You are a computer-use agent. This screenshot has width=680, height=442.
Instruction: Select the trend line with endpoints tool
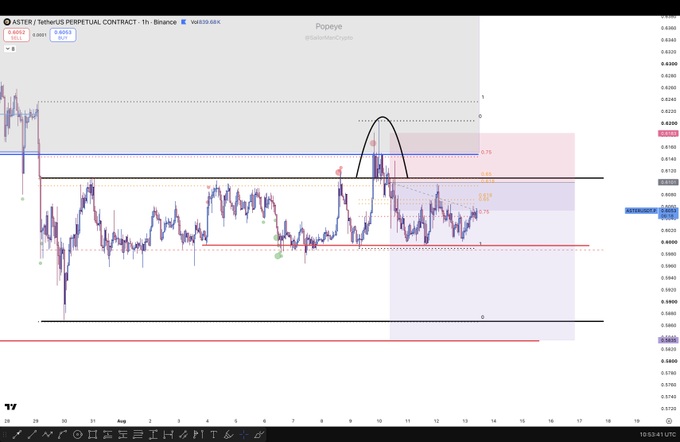click(17, 434)
